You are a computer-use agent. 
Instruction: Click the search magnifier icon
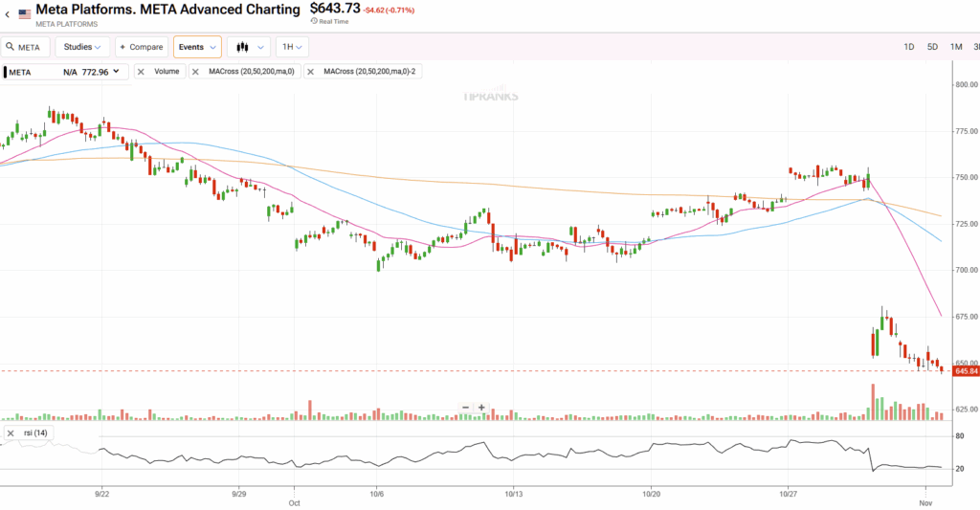click(10, 47)
